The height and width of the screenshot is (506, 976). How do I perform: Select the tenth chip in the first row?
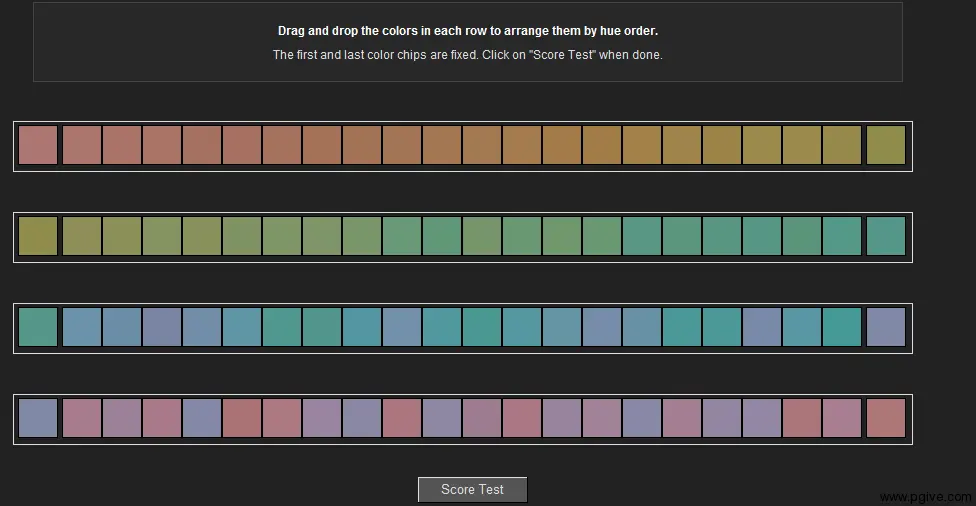pyautogui.click(x=401, y=145)
